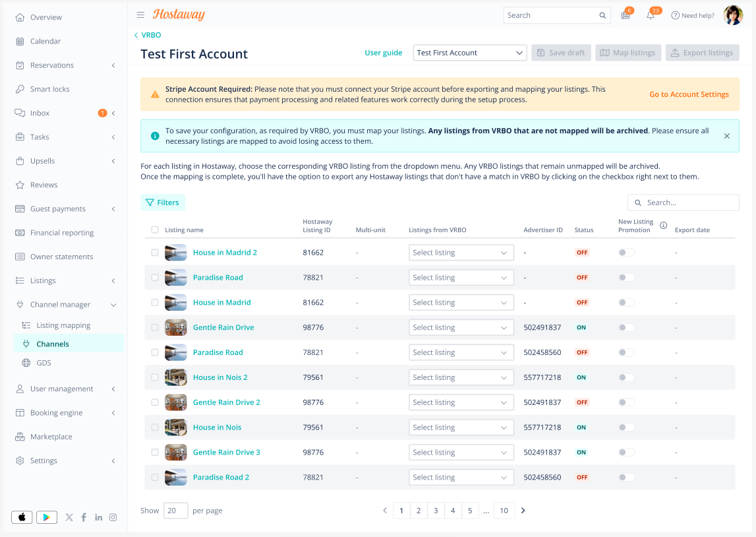Open the LinkedIn icon in sidebar footer

click(98, 517)
